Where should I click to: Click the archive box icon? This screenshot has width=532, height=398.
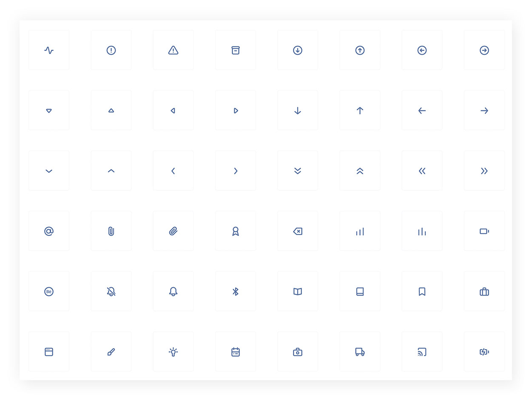pyautogui.click(x=236, y=50)
